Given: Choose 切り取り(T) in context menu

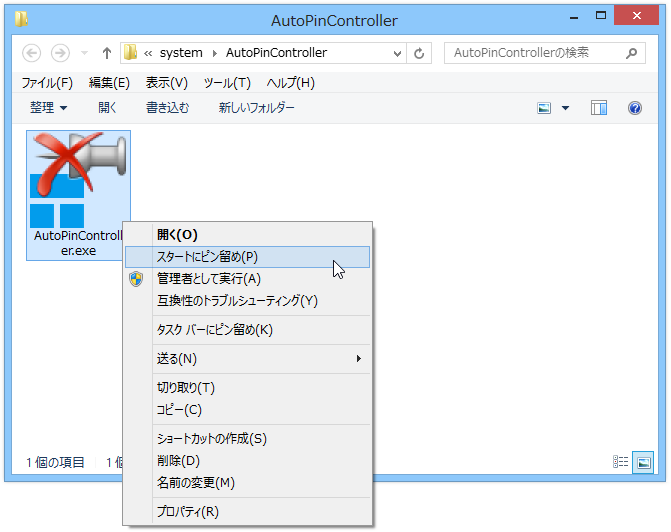Looking at the screenshot, I should tap(248, 388).
